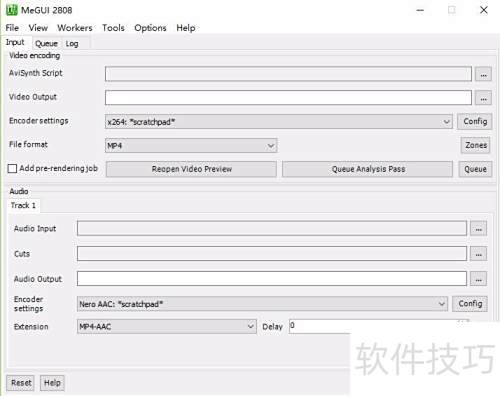Click the Help button at bottom
The width and height of the screenshot is (500, 396).
52,383
